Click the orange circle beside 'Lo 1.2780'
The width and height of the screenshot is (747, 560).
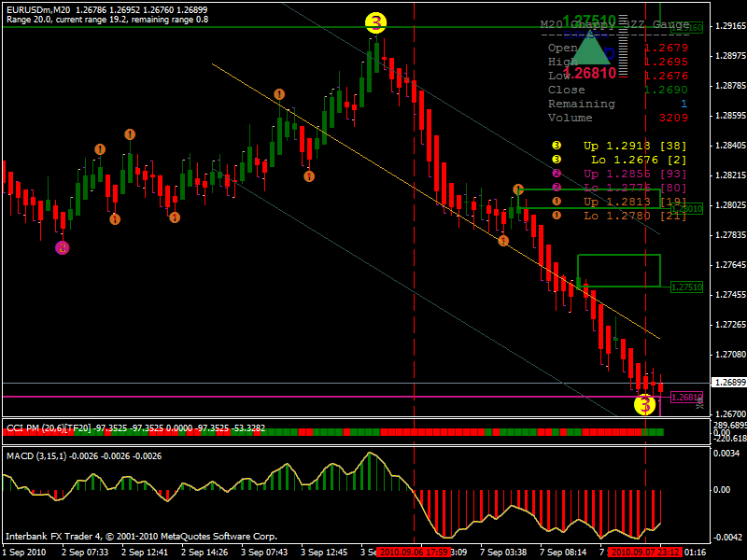tap(557, 216)
